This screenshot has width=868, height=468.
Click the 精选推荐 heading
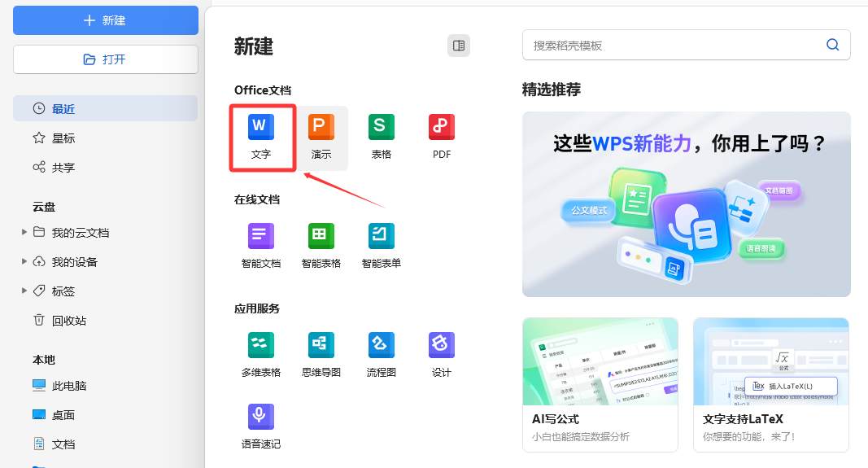click(552, 90)
